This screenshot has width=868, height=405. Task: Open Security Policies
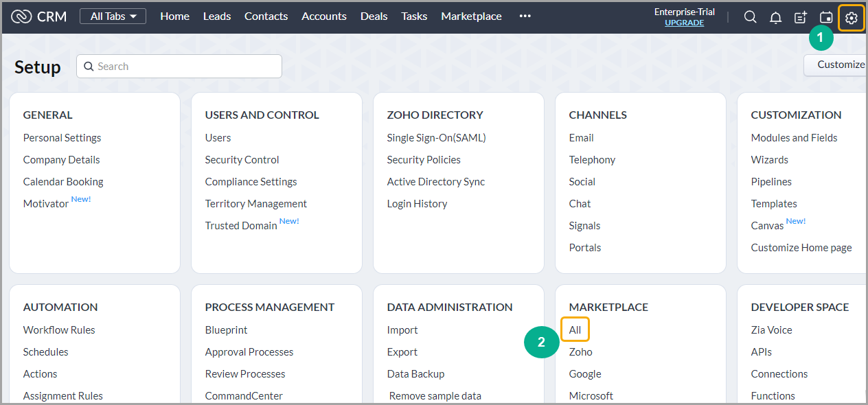coord(424,160)
